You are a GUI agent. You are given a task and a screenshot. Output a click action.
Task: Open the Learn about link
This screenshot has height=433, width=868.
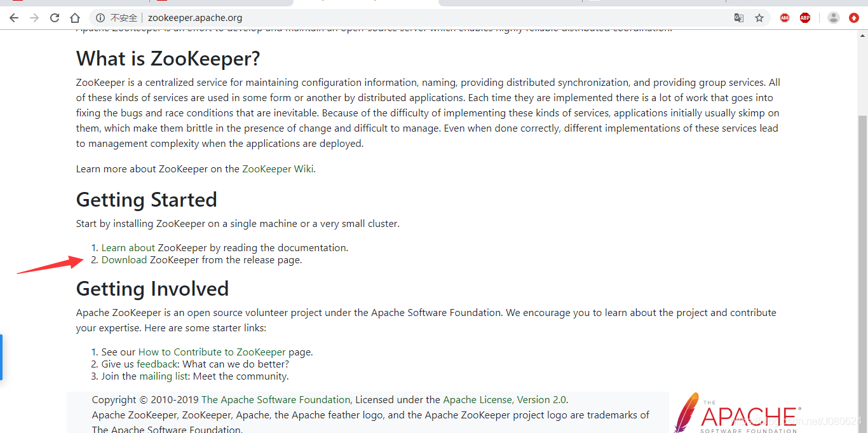pyautogui.click(x=128, y=248)
